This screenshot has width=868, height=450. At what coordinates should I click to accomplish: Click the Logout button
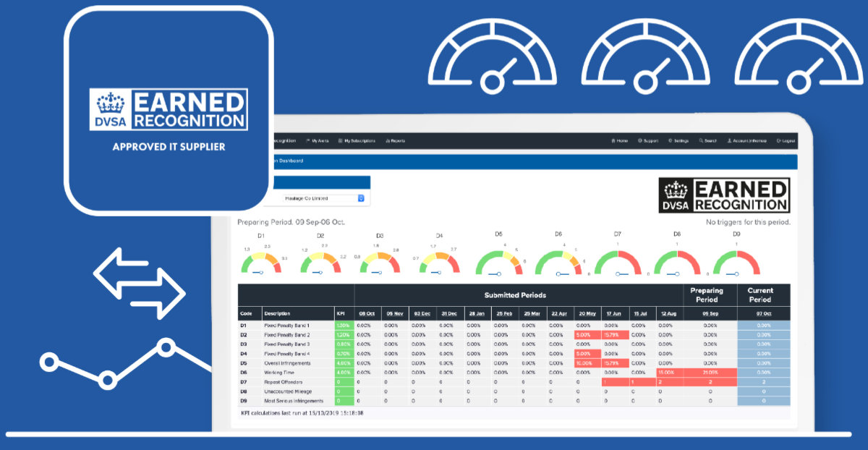pos(786,141)
